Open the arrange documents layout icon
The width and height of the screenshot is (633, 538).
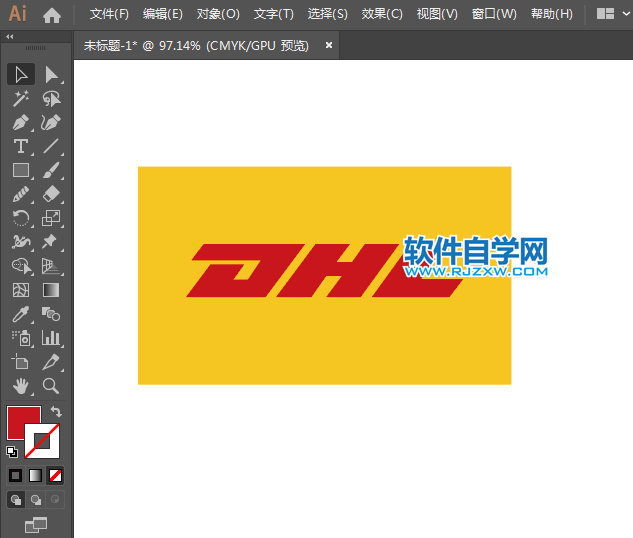click(x=605, y=14)
